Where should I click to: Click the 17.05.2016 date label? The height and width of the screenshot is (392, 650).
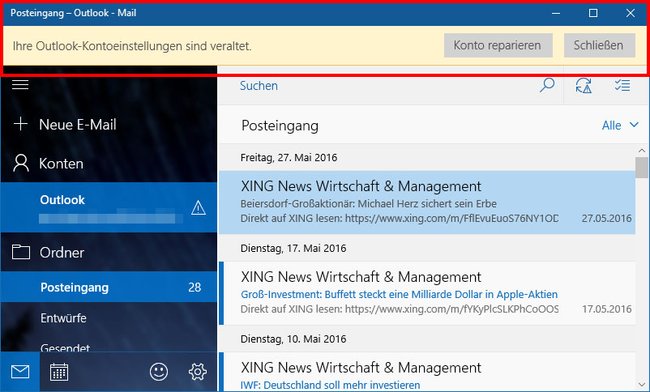tap(606, 309)
